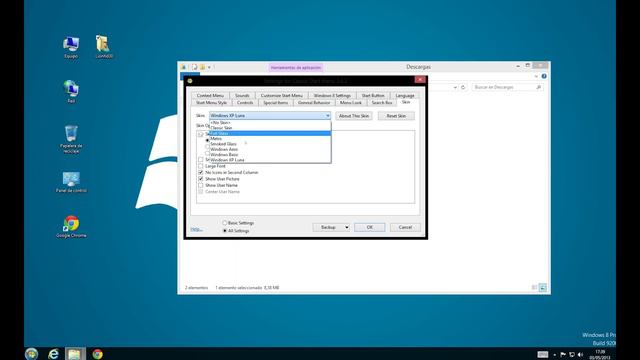640x360 pixels.
Task: Switch to the Special Items tab
Action: click(276, 103)
